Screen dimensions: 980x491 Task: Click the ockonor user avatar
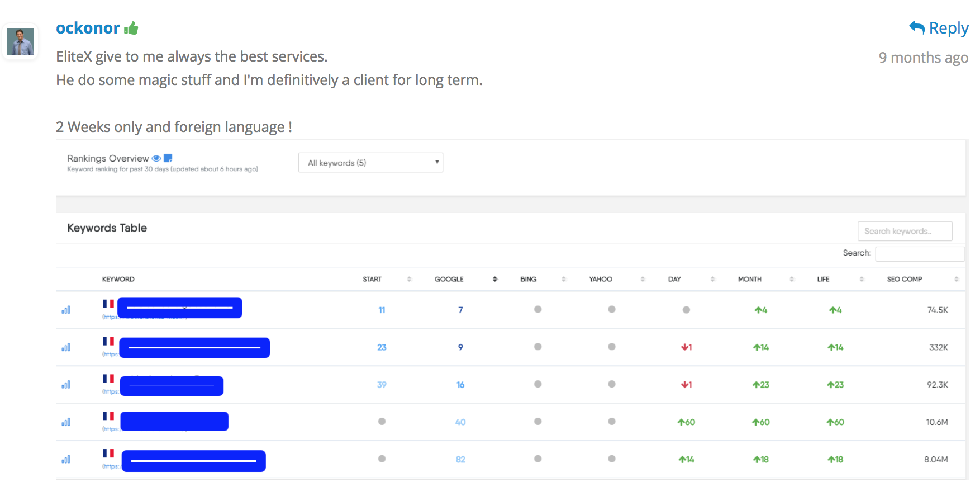coord(20,41)
